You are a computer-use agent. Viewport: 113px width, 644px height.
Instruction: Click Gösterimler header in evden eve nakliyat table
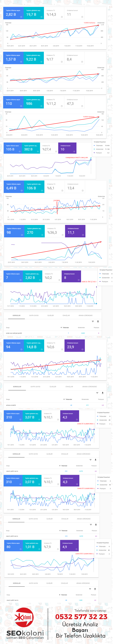click(x=81, y=328)
